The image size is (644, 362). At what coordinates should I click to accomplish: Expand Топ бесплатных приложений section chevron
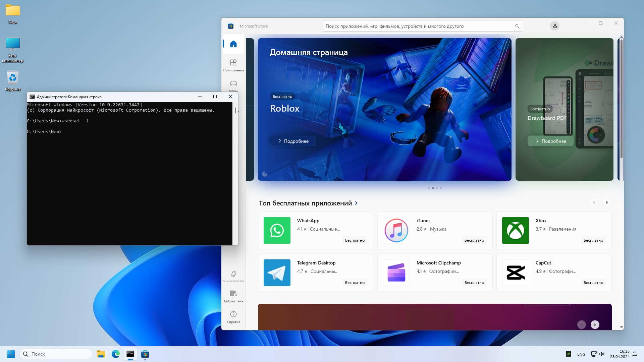pos(356,203)
